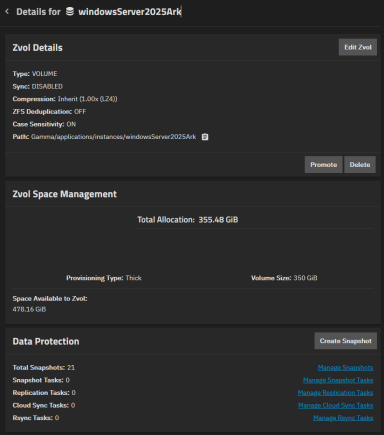Open Manage Replication Tasks link
This screenshot has height=435, width=384.
pyautogui.click(x=335, y=393)
